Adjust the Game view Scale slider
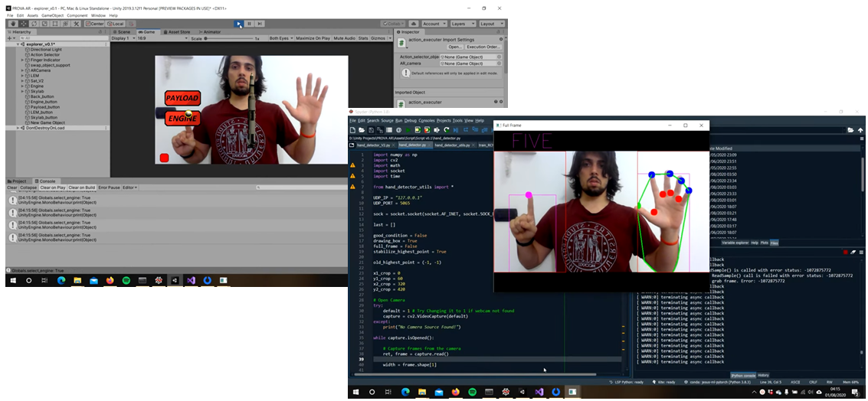The image size is (868, 401). pos(230,38)
